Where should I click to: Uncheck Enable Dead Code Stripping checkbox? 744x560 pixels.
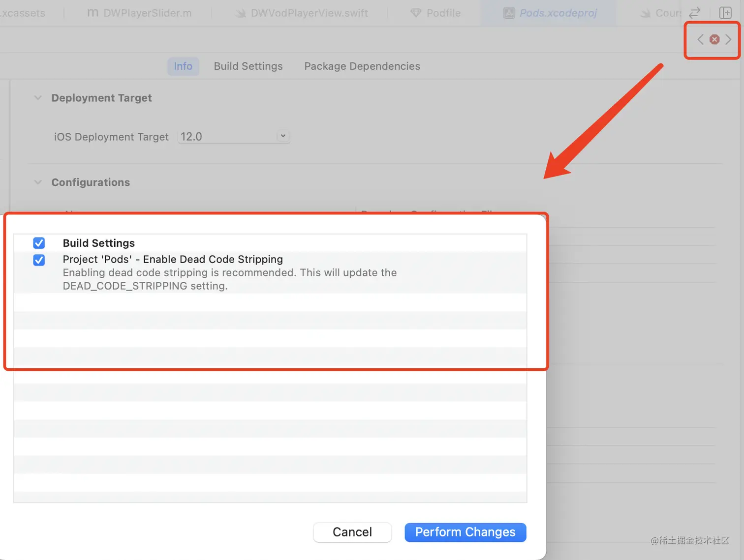39,260
